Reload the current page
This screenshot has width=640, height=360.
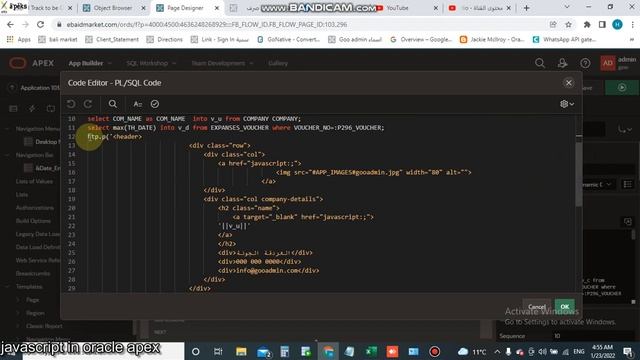coord(40,24)
